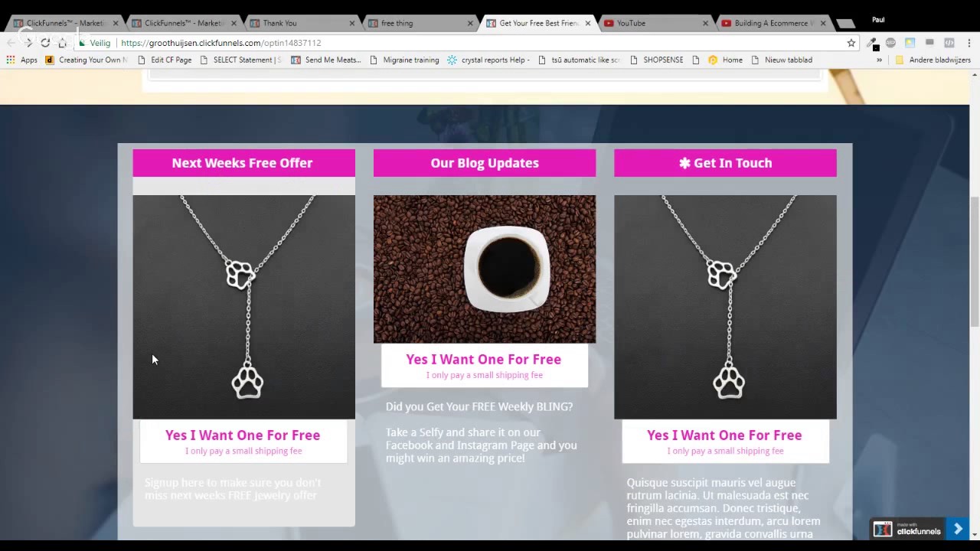
Task: Click the Get In Touch heading
Action: click(x=725, y=163)
